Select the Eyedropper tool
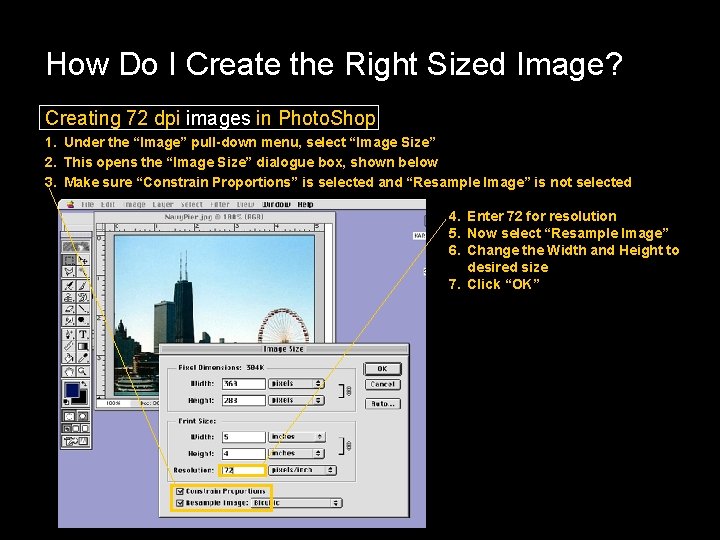720x540 pixels. pos(83,358)
